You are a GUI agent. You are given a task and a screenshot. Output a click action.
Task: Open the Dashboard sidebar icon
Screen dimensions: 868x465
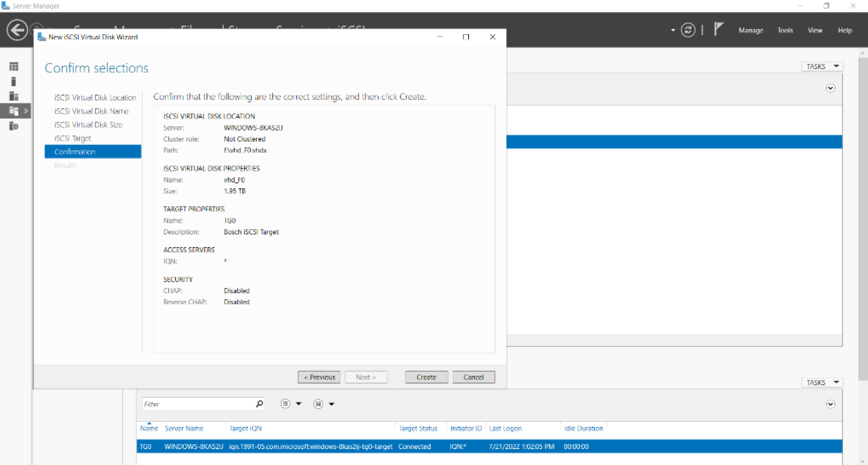click(14, 67)
